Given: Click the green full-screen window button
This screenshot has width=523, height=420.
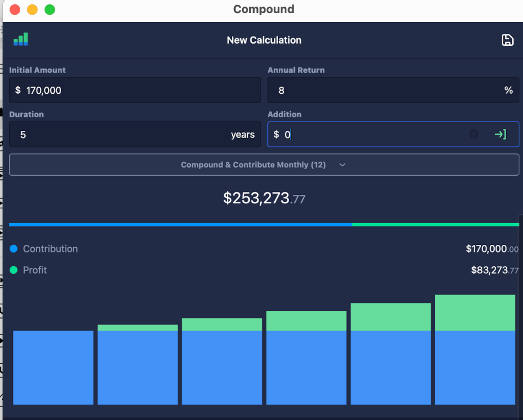Looking at the screenshot, I should [x=50, y=9].
